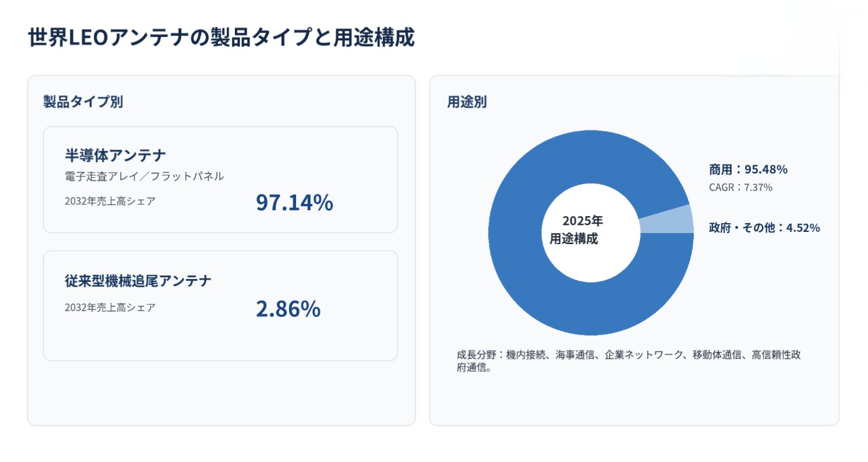Select the 2.86% share value
Image resolution: width=868 pixels, height=462 pixels.
[x=288, y=309]
